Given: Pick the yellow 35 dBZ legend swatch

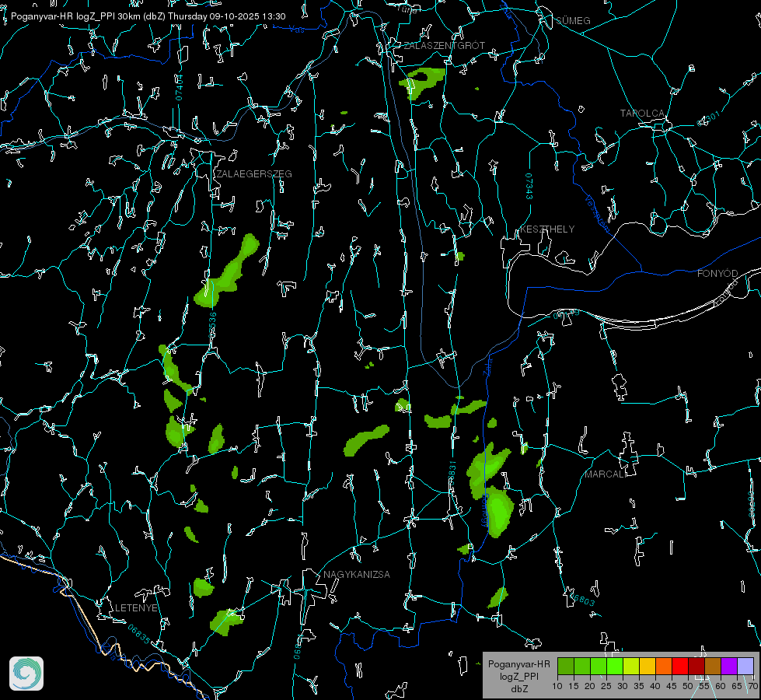Looking at the screenshot, I should [x=647, y=666].
